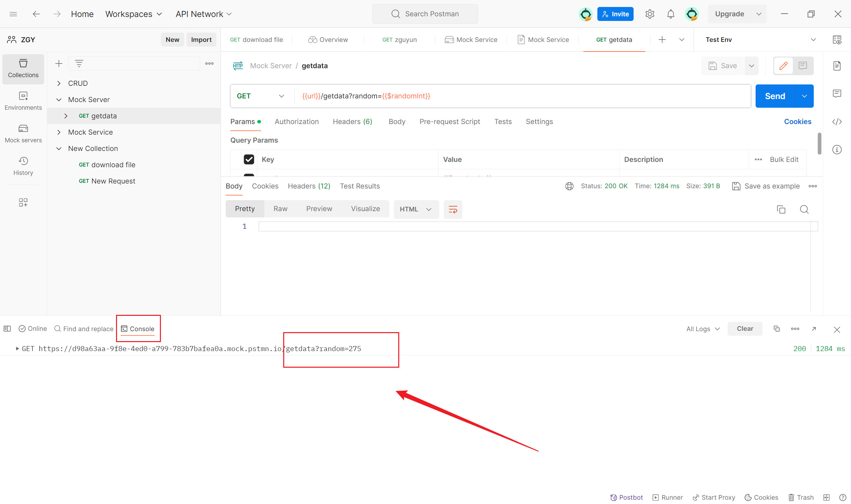Screen dimensions: 851x504
Task: Switch to the download file tab
Action: click(x=256, y=40)
